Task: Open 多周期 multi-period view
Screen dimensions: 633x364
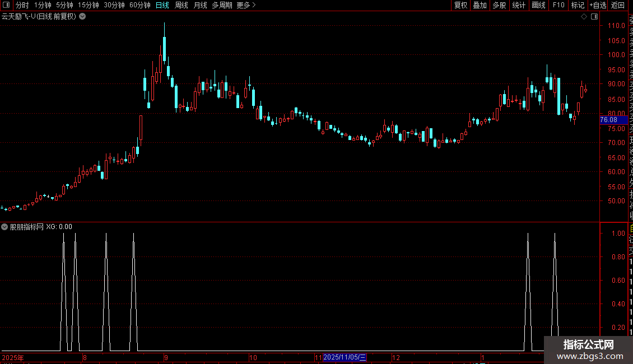Action: pos(222,5)
